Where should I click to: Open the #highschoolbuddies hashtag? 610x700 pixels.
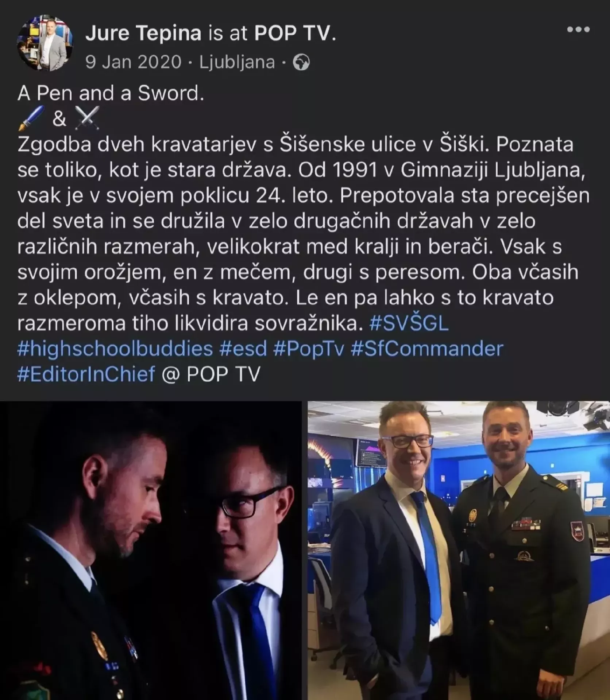115,349
